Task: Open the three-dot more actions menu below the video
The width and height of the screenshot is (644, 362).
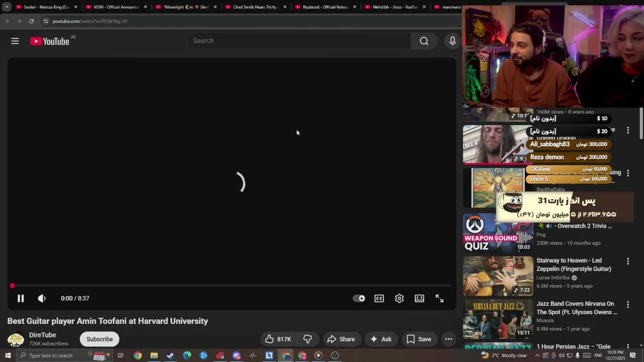Action: coord(448,339)
